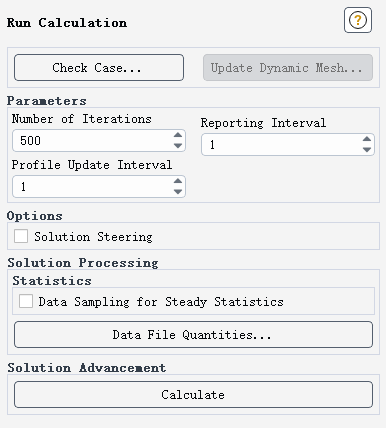Click the Check Case button
Image resolution: width=386 pixels, height=428 pixels.
point(99,68)
